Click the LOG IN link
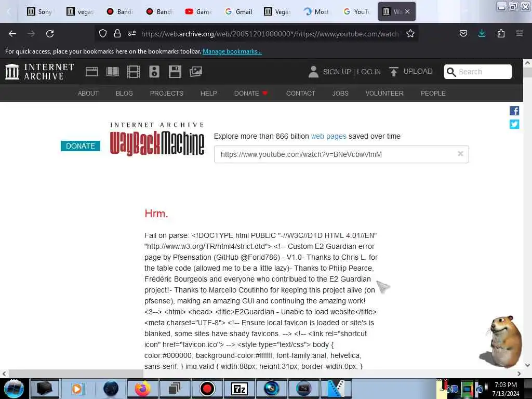 tap(369, 72)
